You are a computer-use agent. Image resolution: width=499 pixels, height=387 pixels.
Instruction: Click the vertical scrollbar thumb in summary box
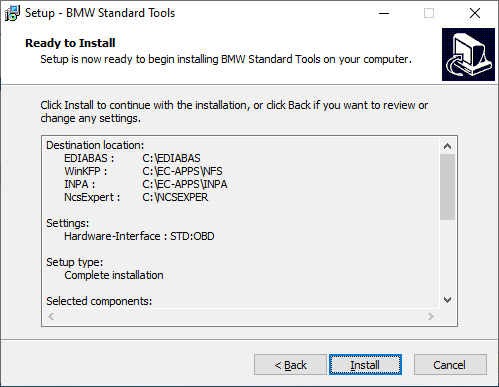447,187
